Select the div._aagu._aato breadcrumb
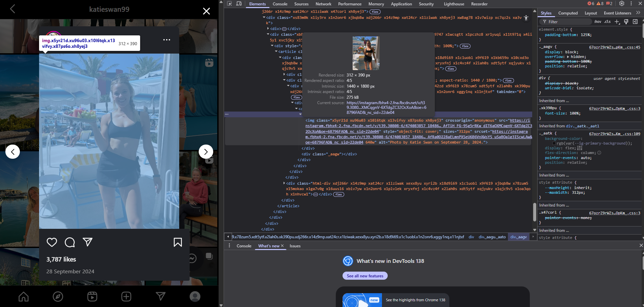Viewport: 644px width, 307px height. click(492, 237)
